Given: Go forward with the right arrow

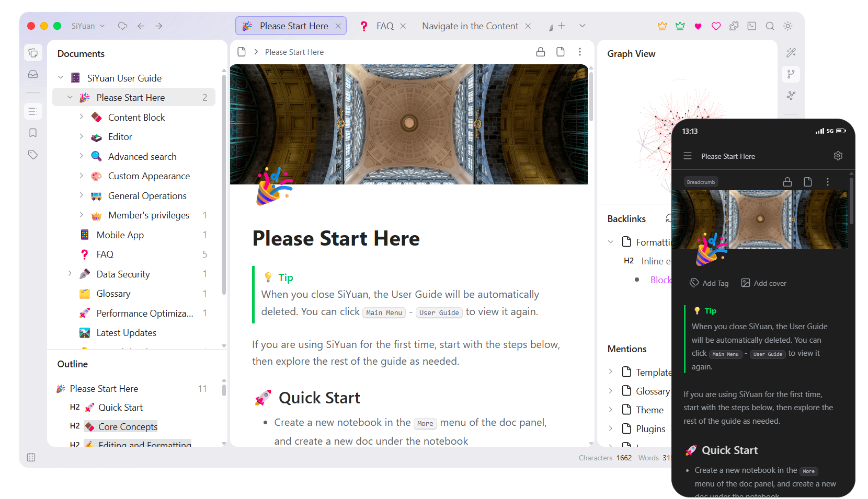Looking at the screenshot, I should 159,26.
